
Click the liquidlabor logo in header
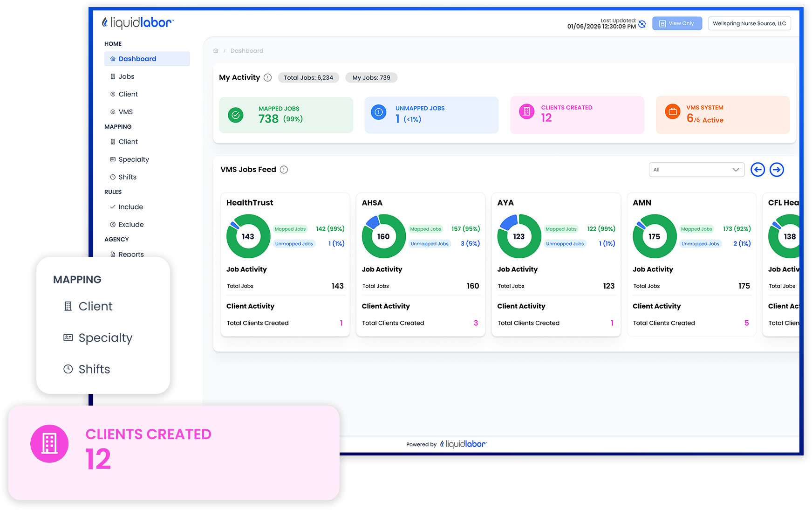click(137, 22)
